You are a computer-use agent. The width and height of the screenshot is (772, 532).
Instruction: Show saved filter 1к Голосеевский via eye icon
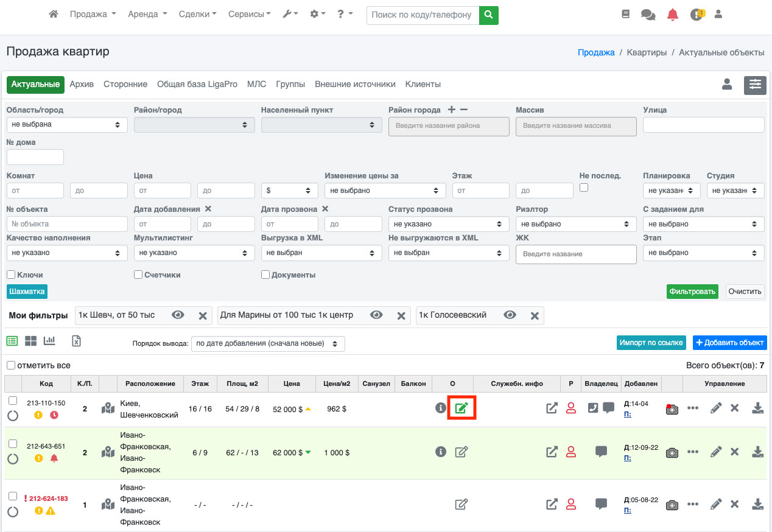510,315
